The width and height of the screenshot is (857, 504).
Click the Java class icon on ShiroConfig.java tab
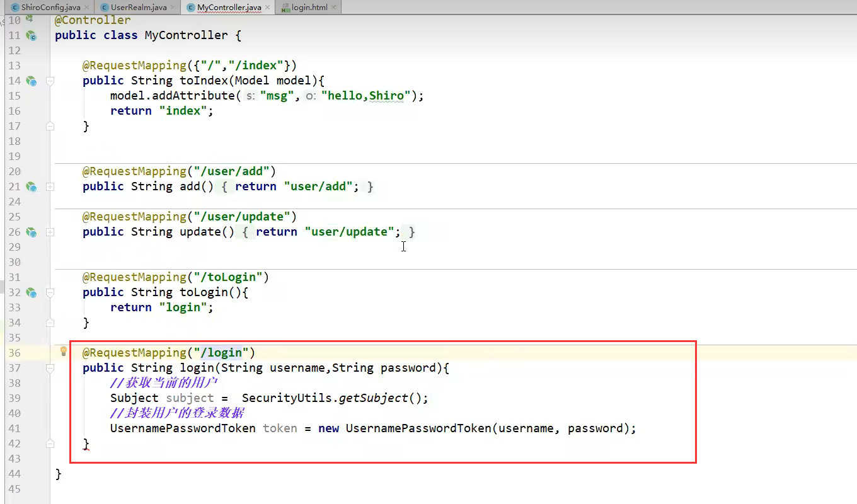point(15,8)
